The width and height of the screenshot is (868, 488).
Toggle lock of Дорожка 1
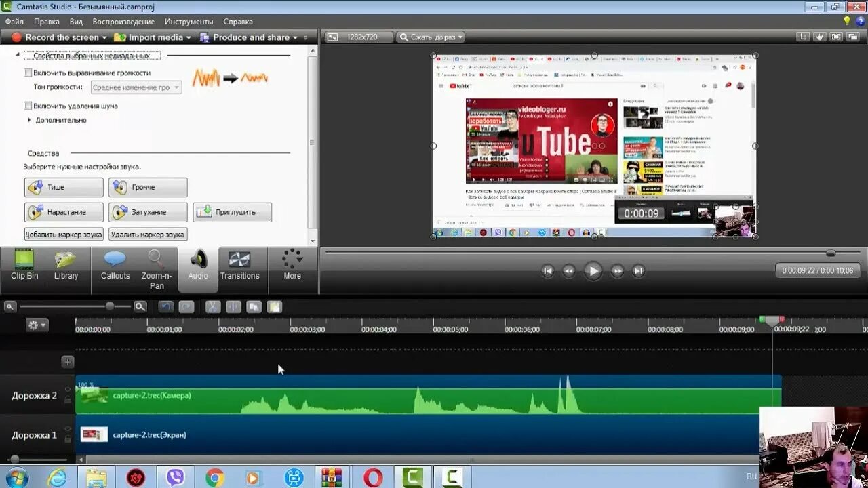click(67, 440)
